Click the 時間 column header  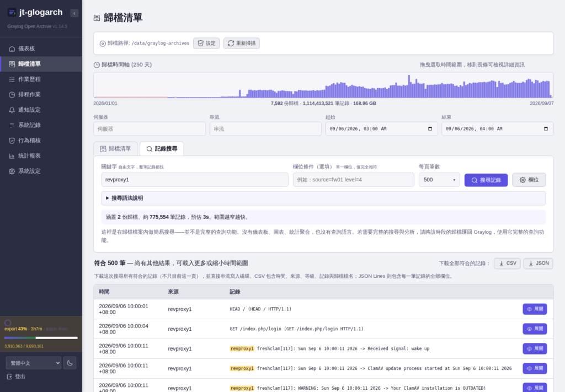(104, 292)
